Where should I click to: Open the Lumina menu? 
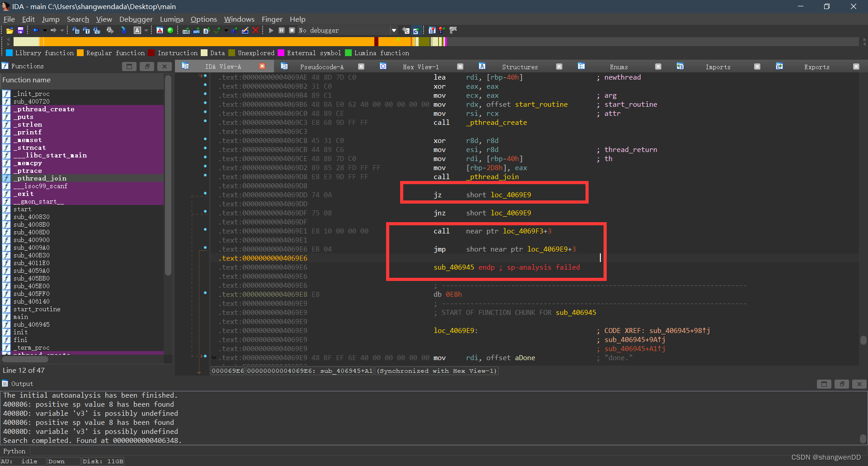[x=171, y=19]
